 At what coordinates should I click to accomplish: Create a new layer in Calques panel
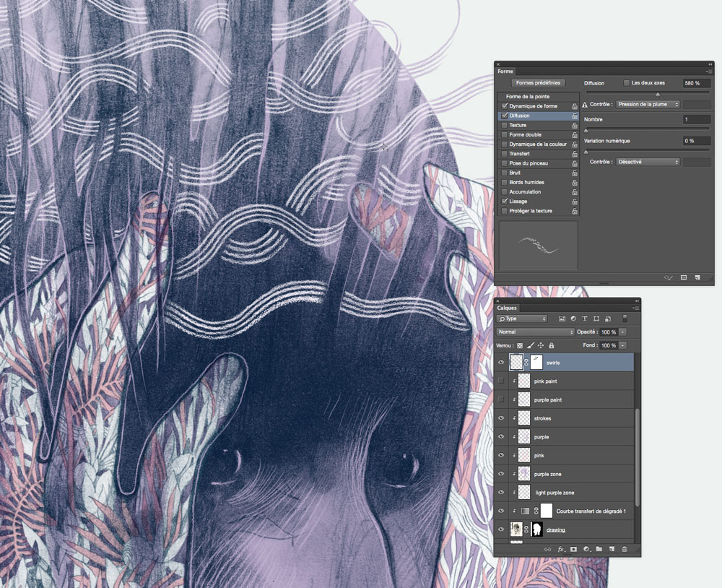pyautogui.click(x=612, y=549)
